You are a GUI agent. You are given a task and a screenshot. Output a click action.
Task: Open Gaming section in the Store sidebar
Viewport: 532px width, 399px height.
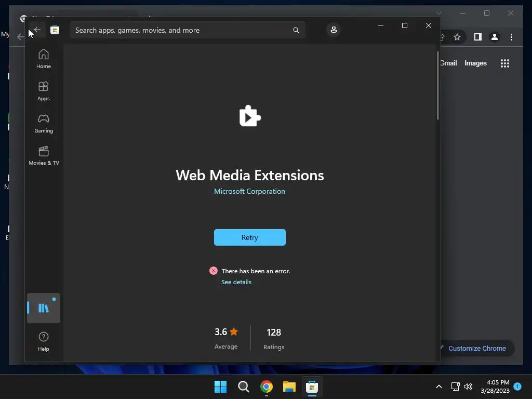pos(44,123)
